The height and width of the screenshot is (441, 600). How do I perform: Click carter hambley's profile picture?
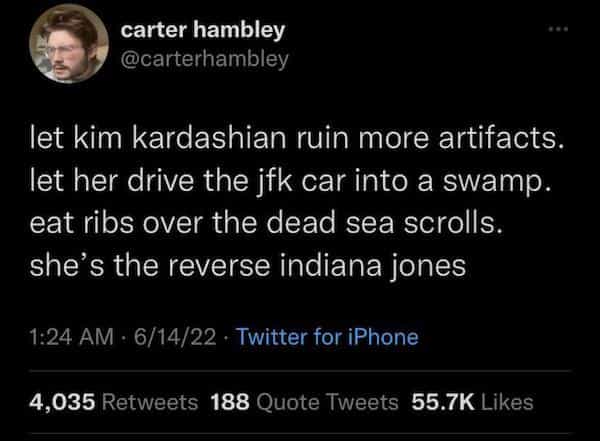click(x=68, y=50)
